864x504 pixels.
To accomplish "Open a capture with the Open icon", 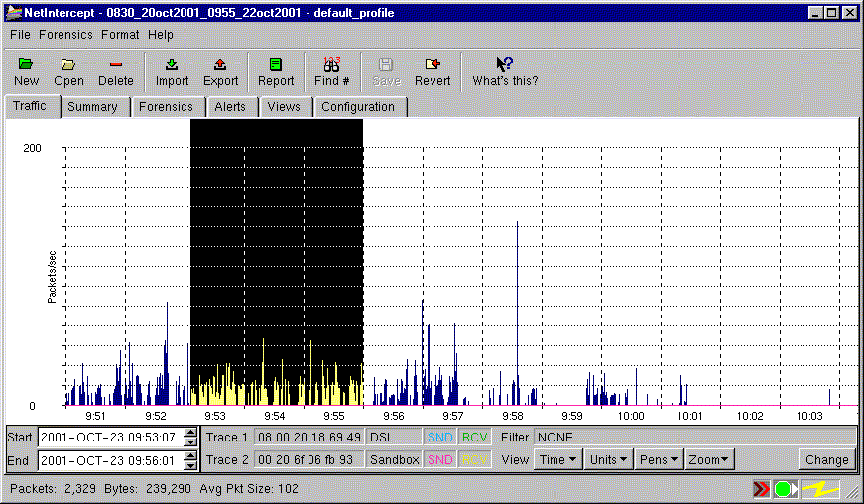I will point(68,64).
